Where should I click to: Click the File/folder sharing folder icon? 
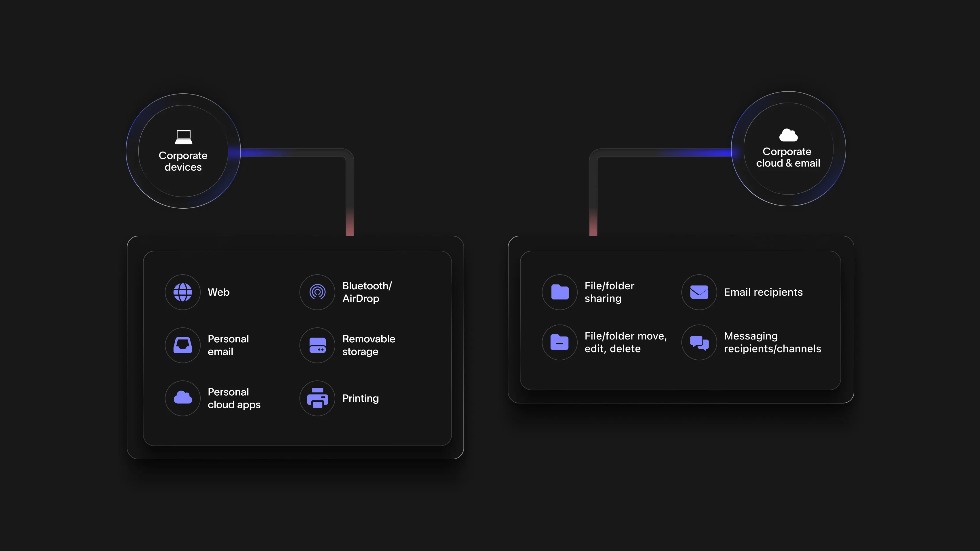coord(559,292)
